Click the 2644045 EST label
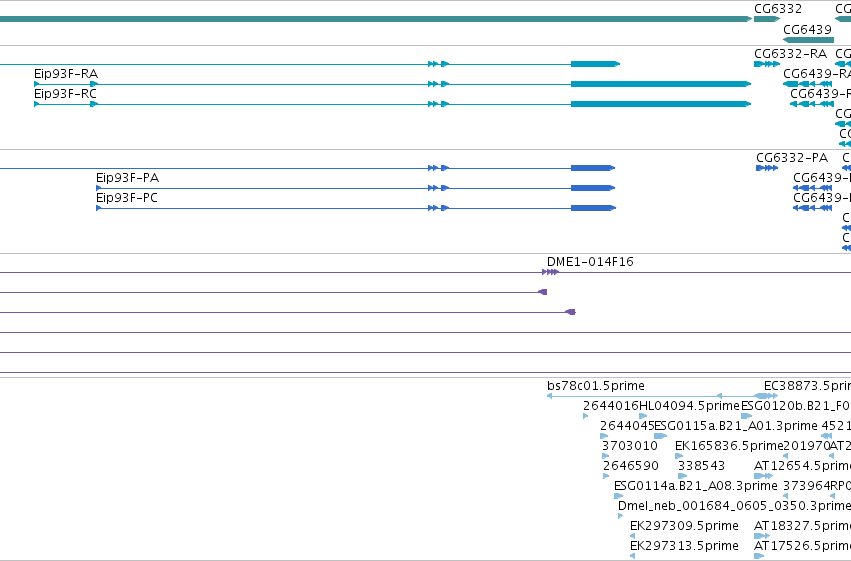This screenshot has height=561, width=851. coord(627,426)
